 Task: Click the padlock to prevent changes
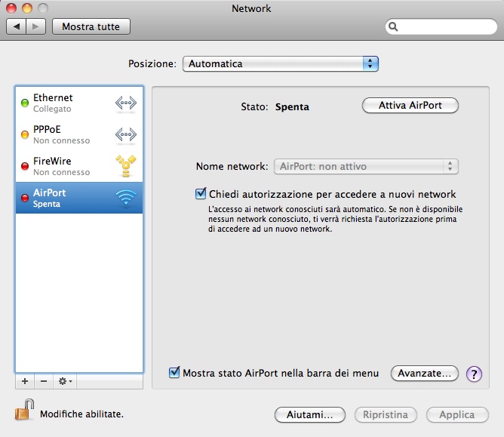point(24,410)
